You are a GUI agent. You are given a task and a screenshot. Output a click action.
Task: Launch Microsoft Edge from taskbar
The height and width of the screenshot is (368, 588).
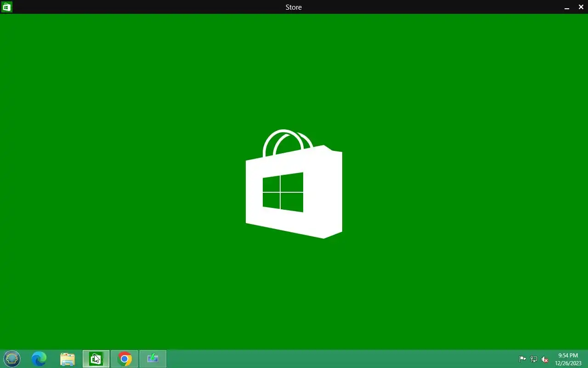click(39, 359)
